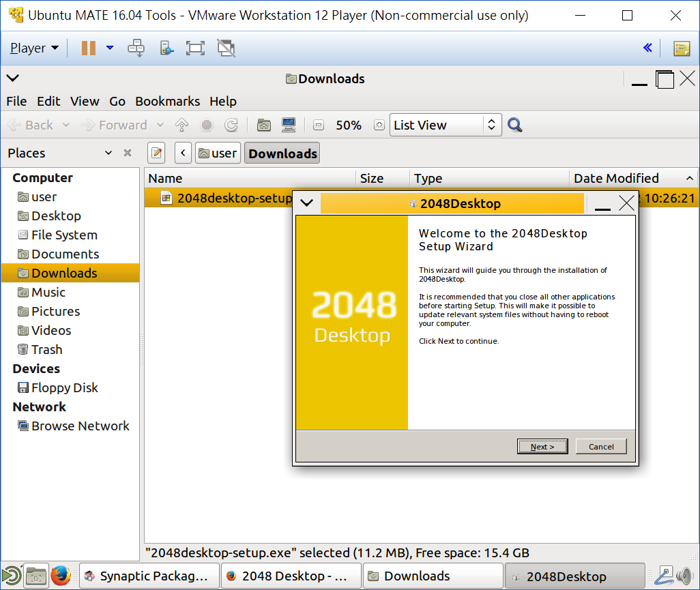700x590 pixels.
Task: Open the Downloads window menu chevron
Action: point(12,78)
